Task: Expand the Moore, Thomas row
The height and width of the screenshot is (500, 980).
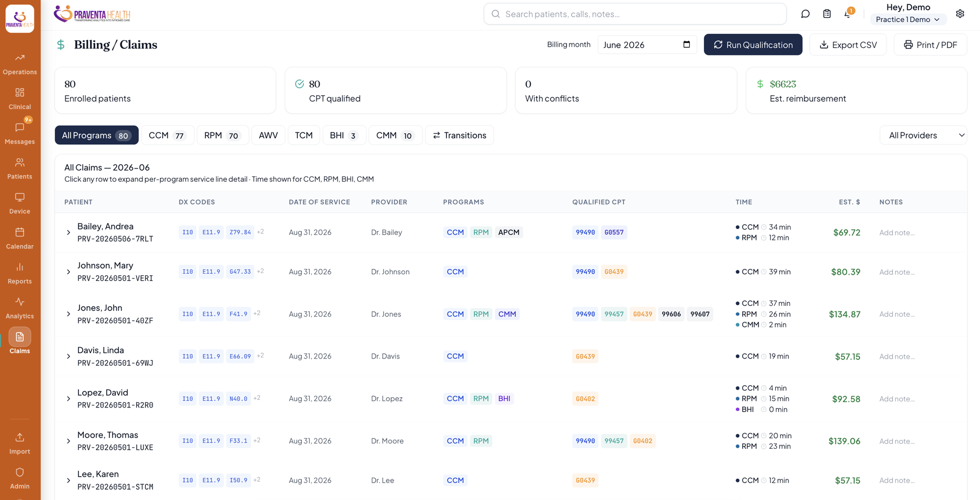Action: pyautogui.click(x=69, y=441)
